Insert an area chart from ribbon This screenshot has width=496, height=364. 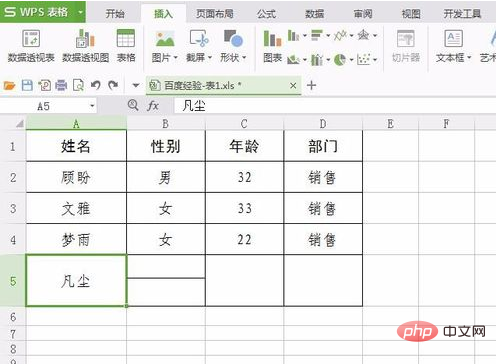click(x=293, y=60)
